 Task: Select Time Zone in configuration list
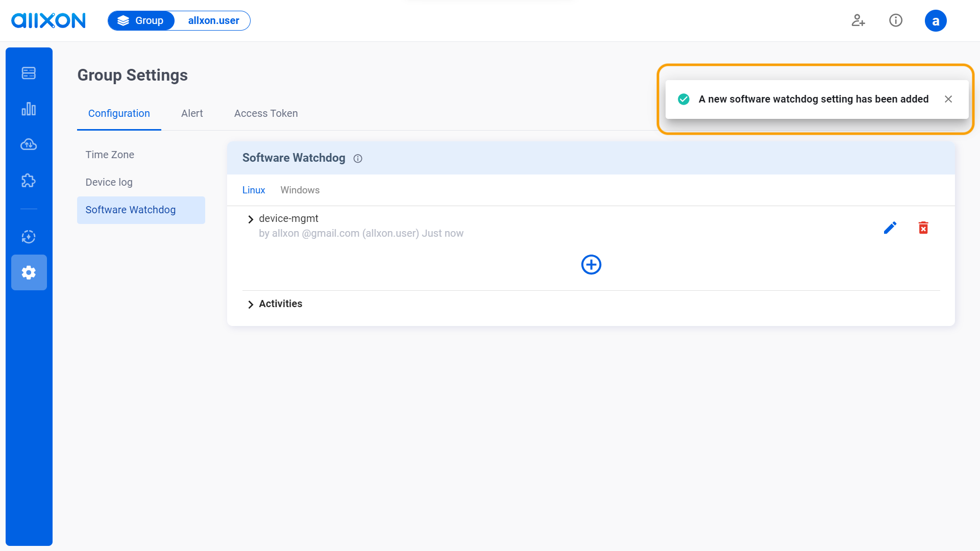[x=110, y=155]
